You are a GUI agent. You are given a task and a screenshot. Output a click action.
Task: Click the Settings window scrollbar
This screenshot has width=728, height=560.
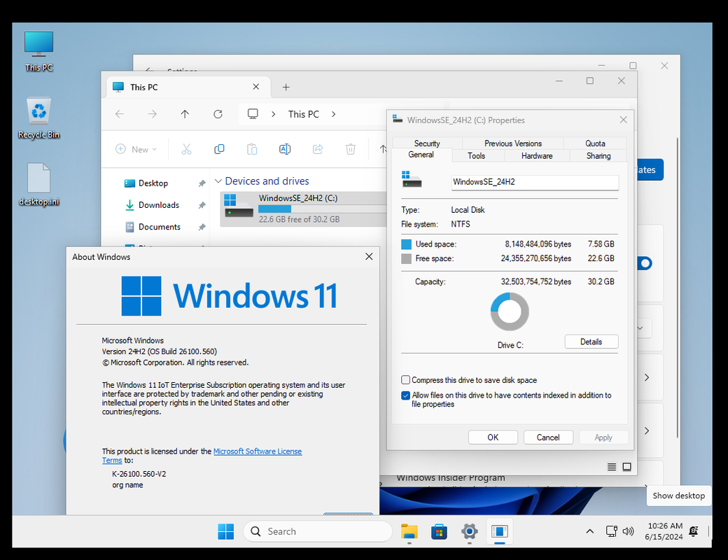(x=678, y=288)
